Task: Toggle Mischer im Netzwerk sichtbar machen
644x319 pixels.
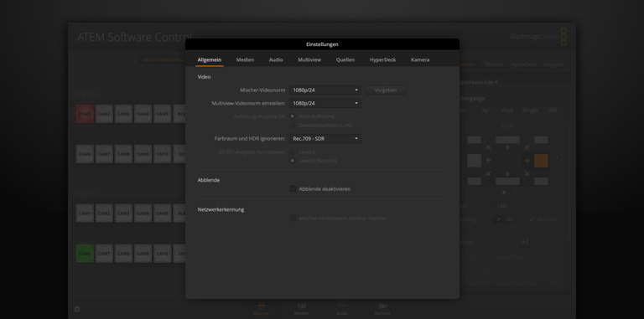Action: pyautogui.click(x=293, y=219)
